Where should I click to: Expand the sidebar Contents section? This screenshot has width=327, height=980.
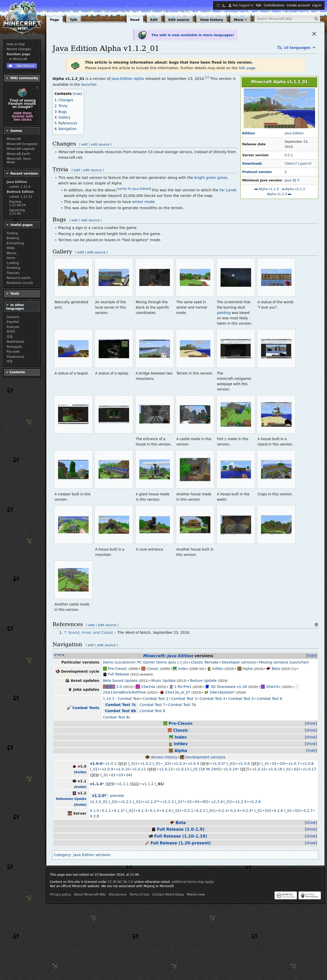[x=22, y=372]
